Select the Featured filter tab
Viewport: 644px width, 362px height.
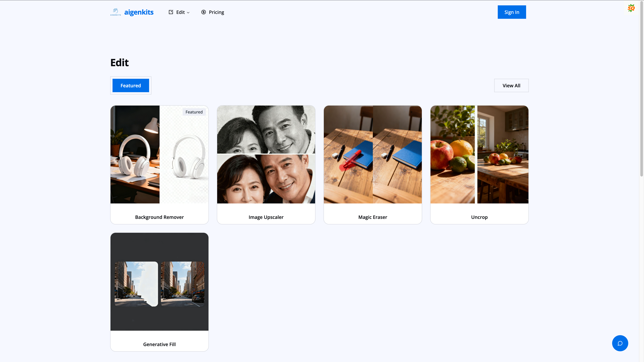click(130, 85)
